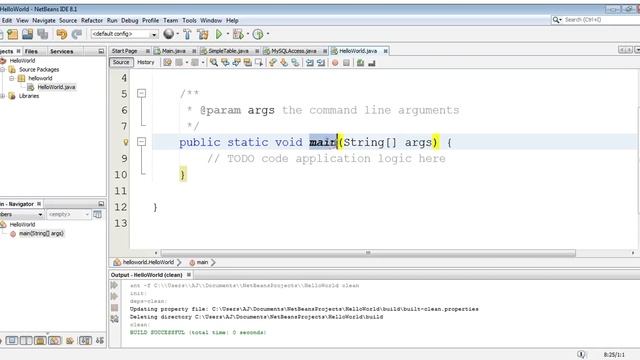
Task: Click the Output settings icon
Action: [x=114, y=319]
